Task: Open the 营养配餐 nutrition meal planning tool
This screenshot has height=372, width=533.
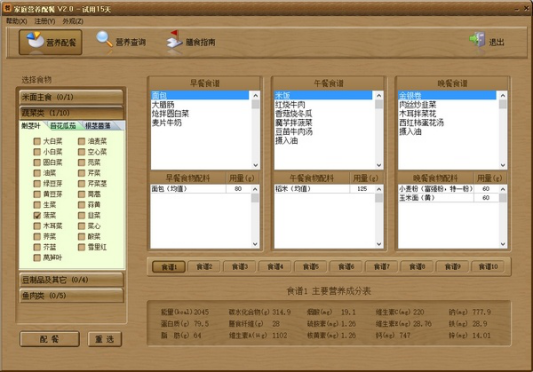Action: (50, 42)
